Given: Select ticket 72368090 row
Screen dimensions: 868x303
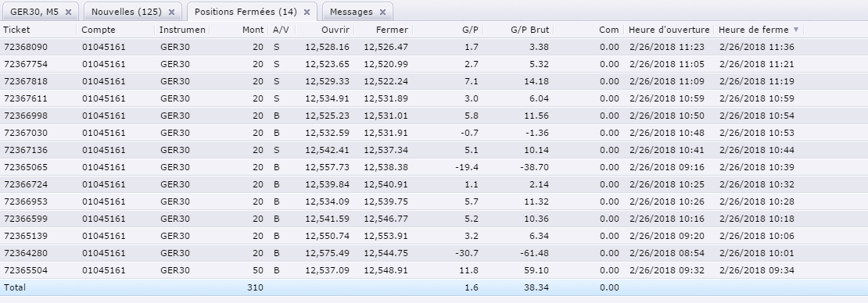Looking at the screenshot, I should pyautogui.click(x=434, y=47).
